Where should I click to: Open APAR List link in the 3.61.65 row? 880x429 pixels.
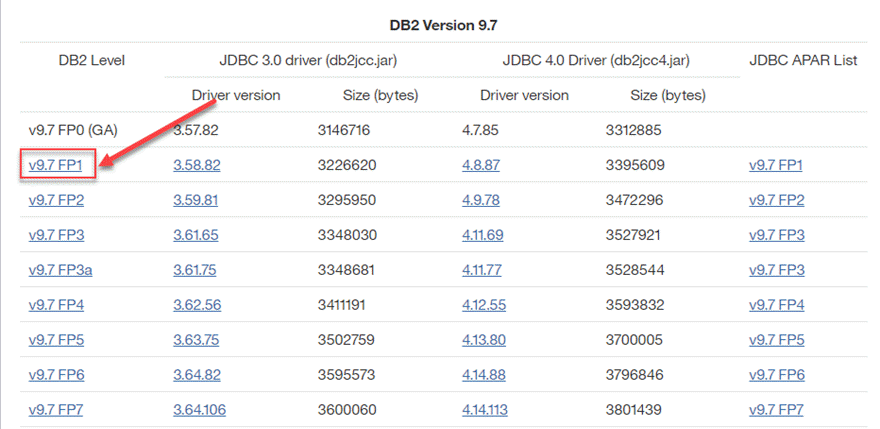pyautogui.click(x=777, y=235)
